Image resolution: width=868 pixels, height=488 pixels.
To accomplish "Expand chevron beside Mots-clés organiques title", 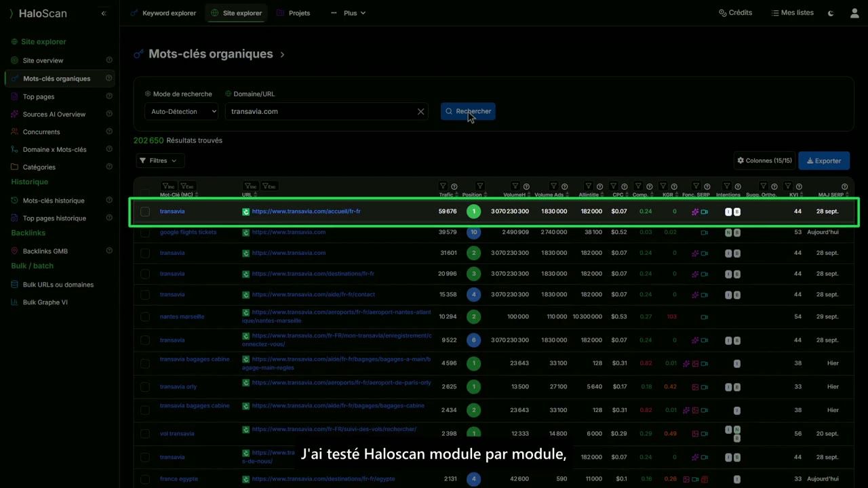I will [x=282, y=54].
